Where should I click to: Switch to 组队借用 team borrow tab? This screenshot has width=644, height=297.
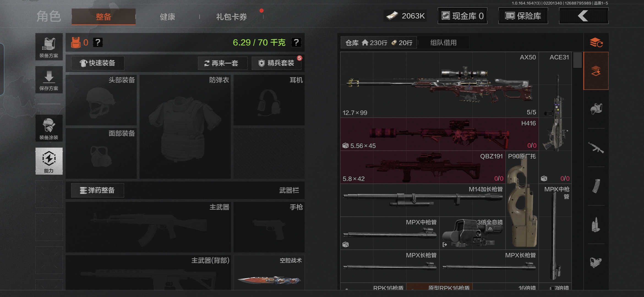tap(443, 43)
